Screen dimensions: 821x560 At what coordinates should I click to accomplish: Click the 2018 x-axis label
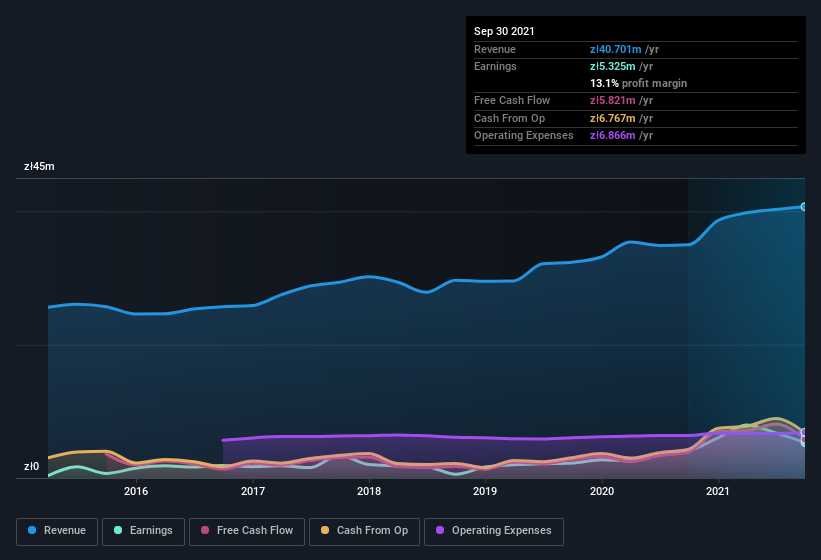coord(369,491)
